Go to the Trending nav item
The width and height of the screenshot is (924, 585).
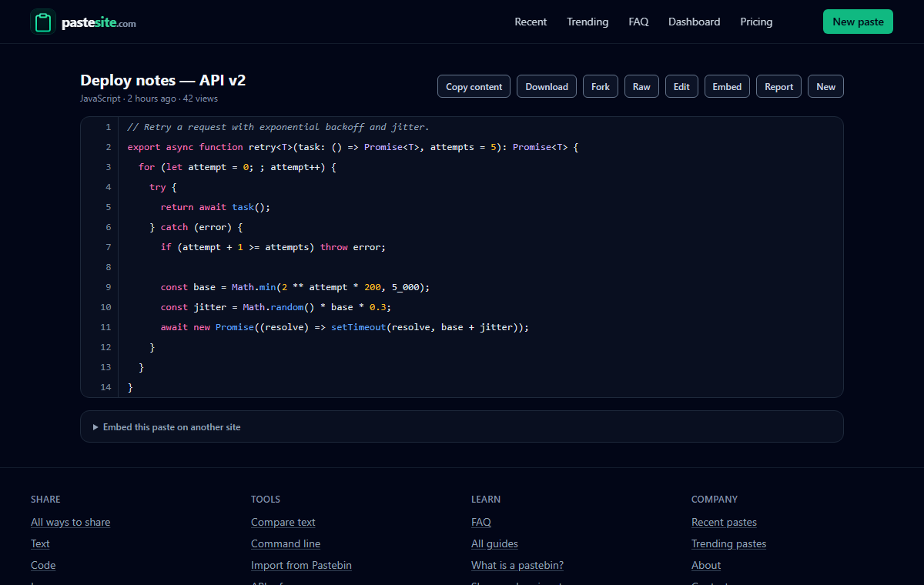point(588,22)
